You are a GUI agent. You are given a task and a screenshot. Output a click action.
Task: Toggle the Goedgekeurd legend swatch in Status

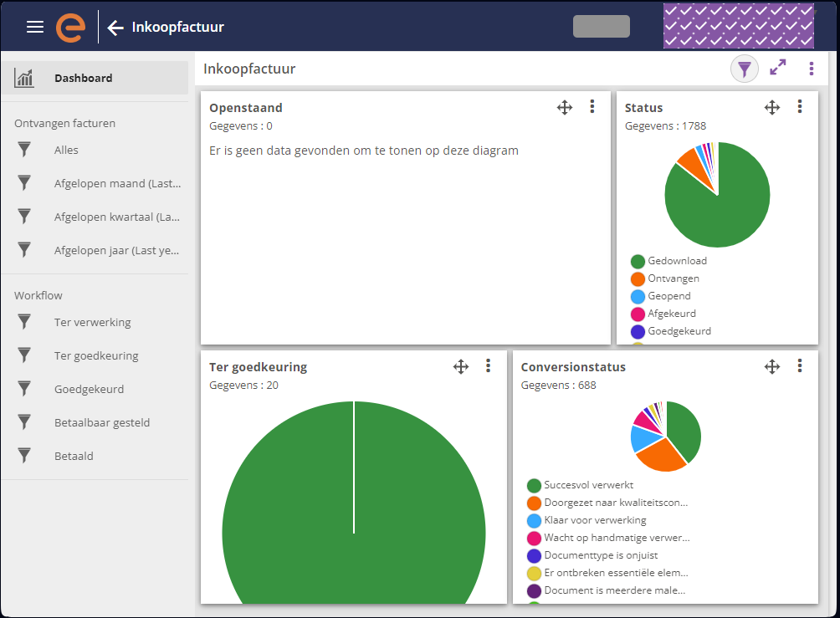[638, 332]
